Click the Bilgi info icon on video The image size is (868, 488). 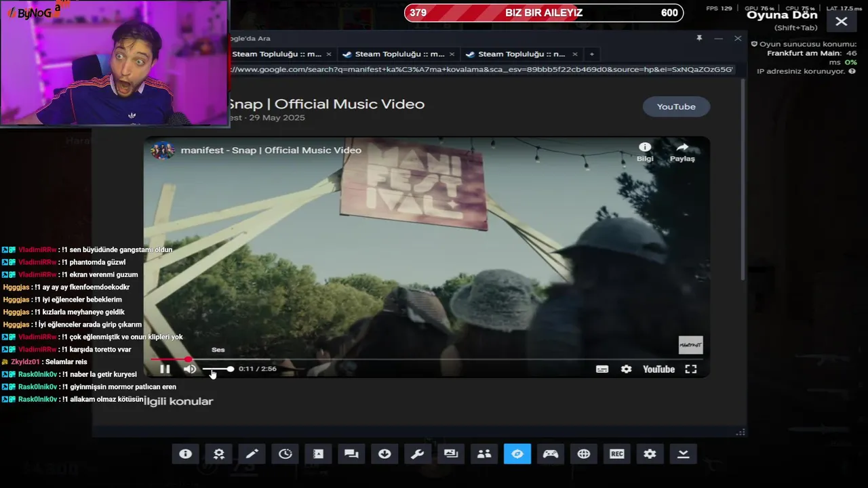[645, 152]
